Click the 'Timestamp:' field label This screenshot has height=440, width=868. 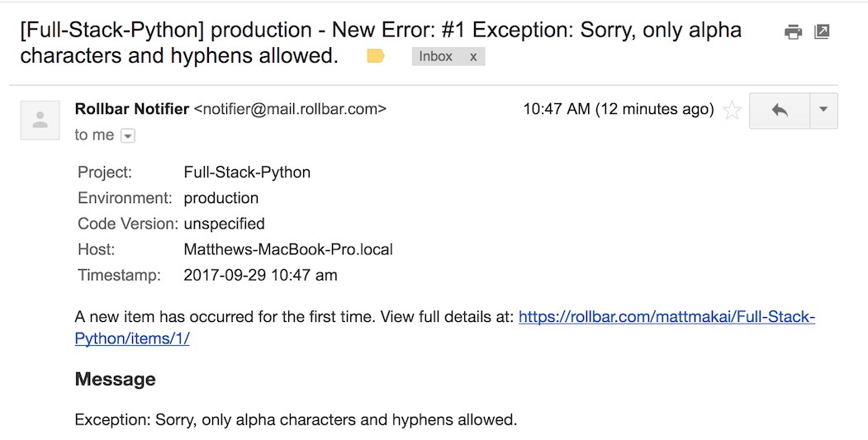click(x=119, y=275)
